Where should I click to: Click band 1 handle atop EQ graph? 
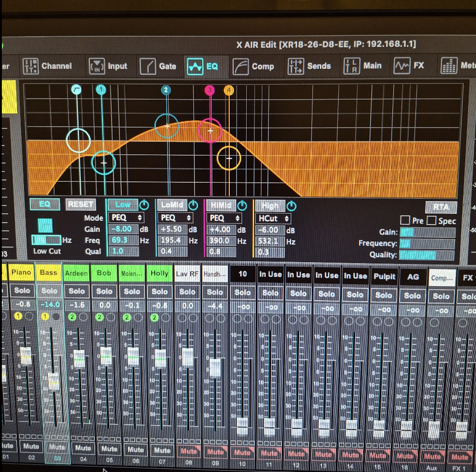click(x=101, y=90)
